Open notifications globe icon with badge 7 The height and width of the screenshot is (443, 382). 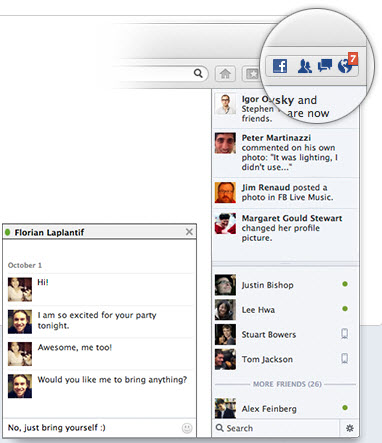pos(347,63)
